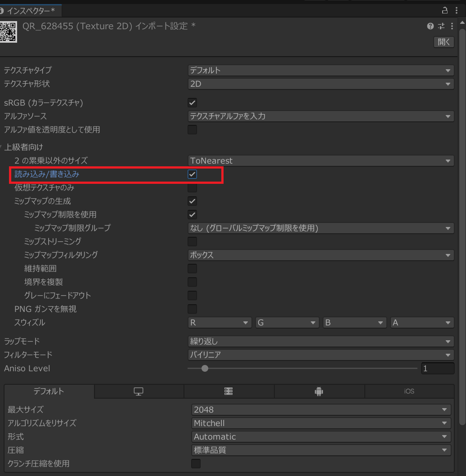Uncheck the 読み込み/書き込み checkbox

click(x=192, y=174)
